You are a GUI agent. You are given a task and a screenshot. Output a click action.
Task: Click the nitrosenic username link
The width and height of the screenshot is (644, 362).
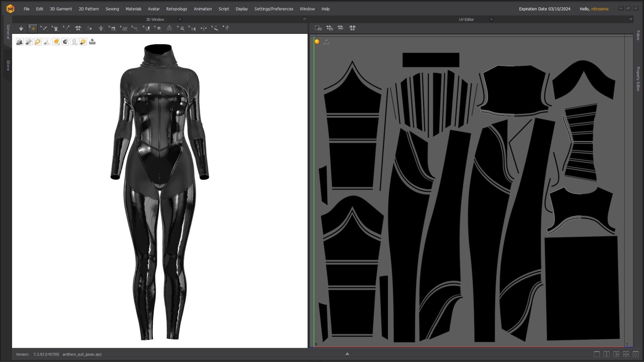600,9
